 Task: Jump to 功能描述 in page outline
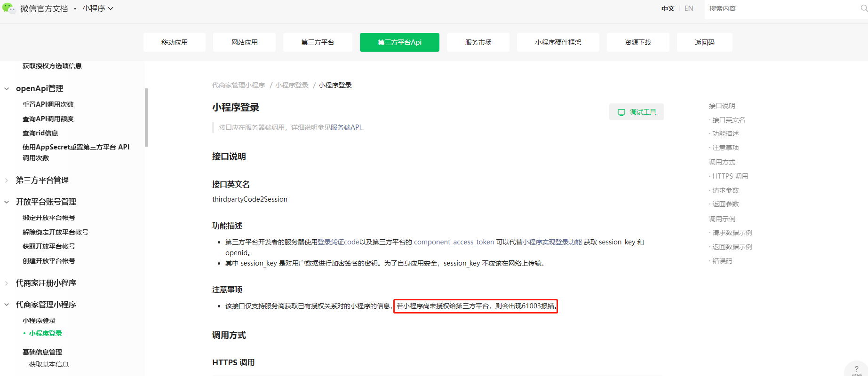point(725,133)
